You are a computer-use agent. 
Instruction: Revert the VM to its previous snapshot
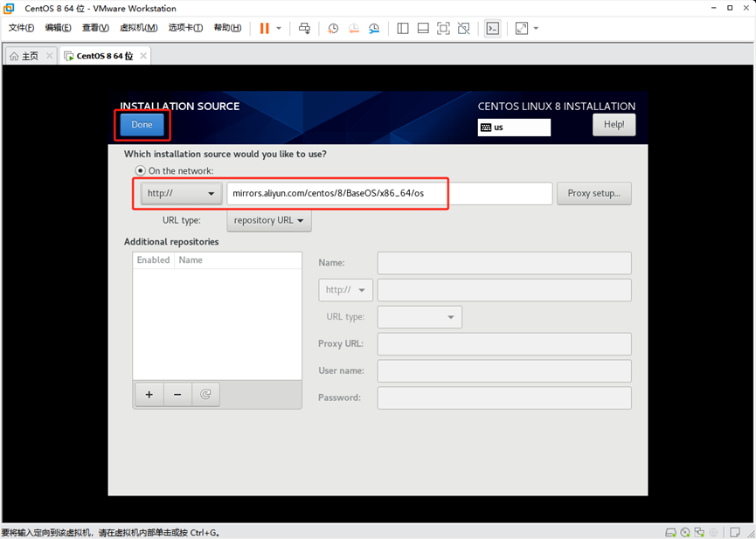(x=353, y=29)
